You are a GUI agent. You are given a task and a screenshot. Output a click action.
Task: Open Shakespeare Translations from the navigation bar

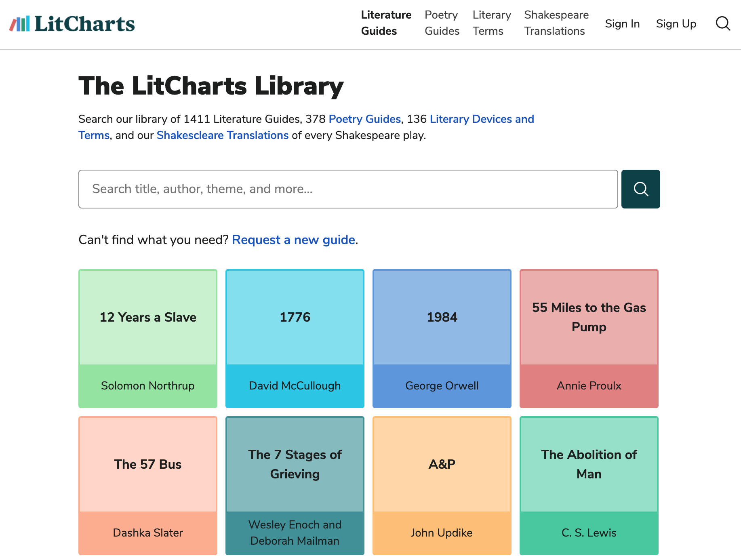556,23
